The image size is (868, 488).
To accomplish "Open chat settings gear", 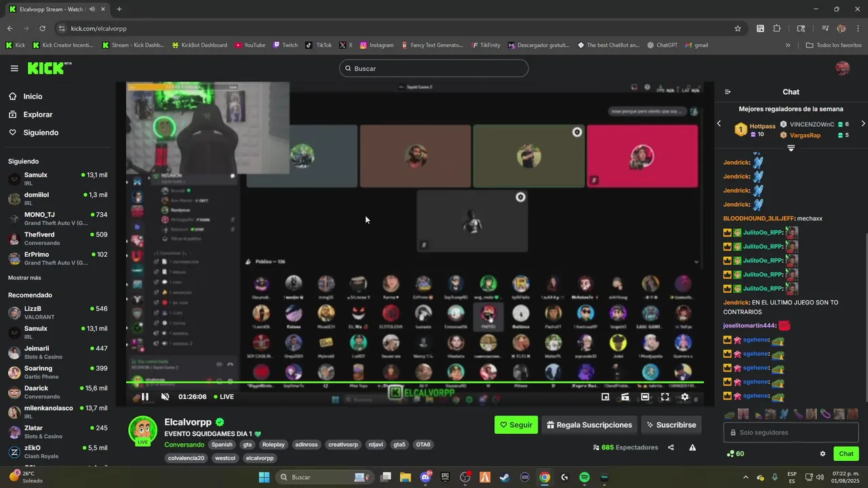I will click(x=823, y=454).
